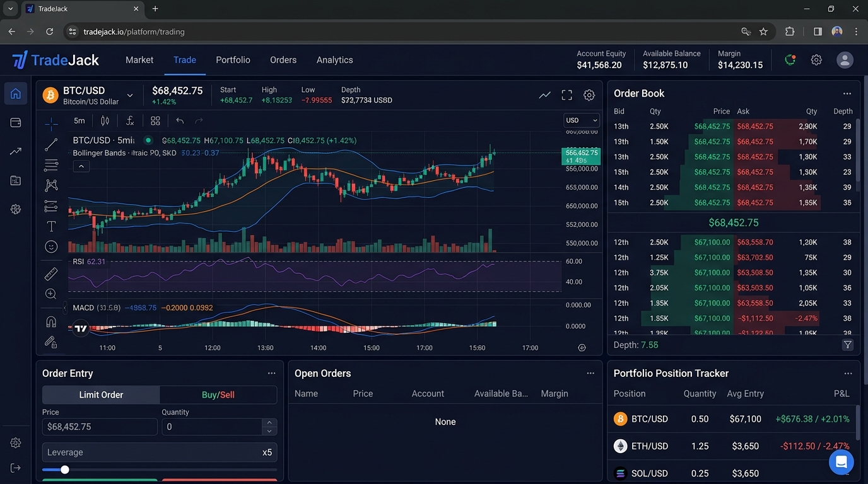The image size is (868, 484).
Task: Click the Price input field
Action: click(x=100, y=427)
